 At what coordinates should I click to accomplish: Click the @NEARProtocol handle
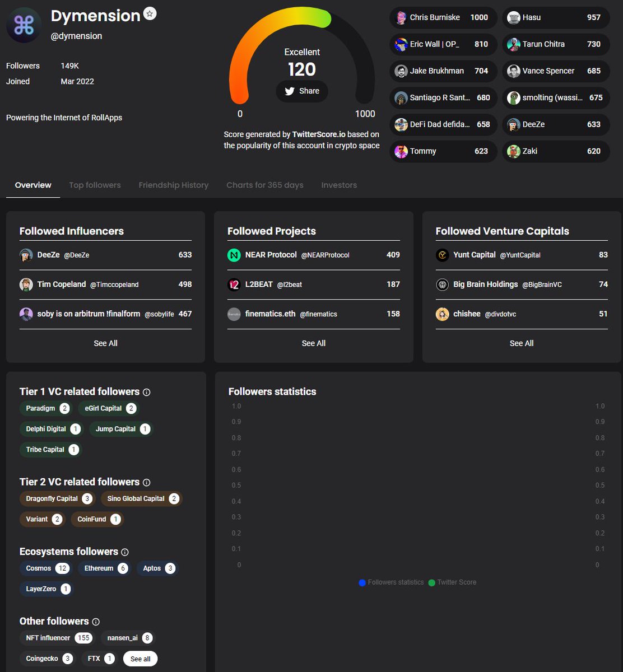(x=326, y=255)
